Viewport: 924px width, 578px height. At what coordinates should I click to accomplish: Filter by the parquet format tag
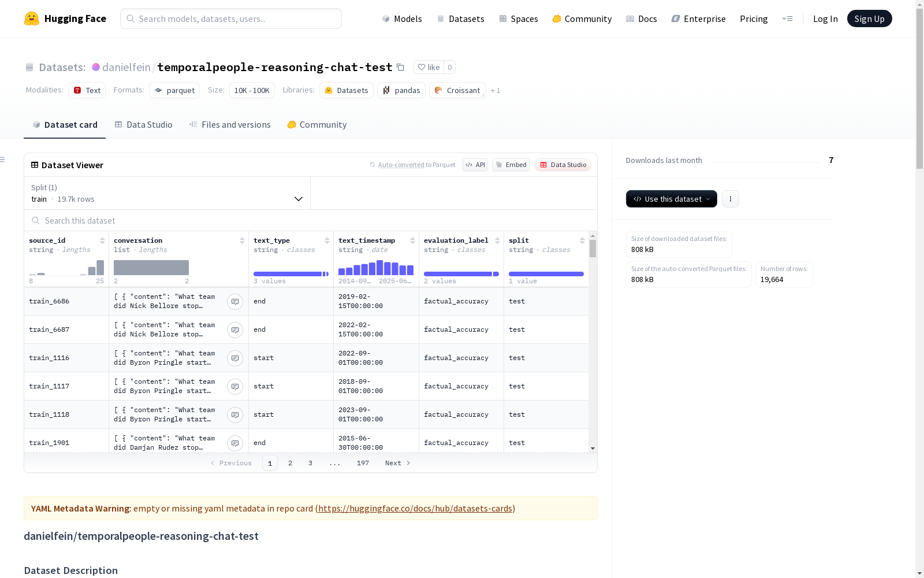[174, 90]
